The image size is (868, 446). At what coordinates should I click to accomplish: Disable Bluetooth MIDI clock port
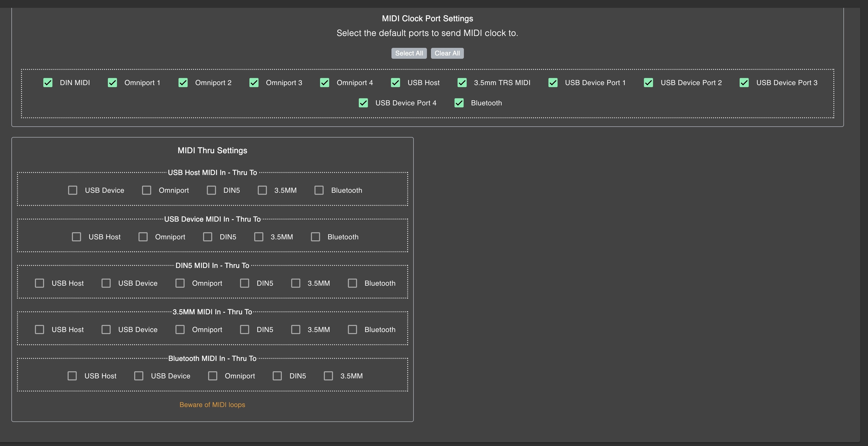459,103
